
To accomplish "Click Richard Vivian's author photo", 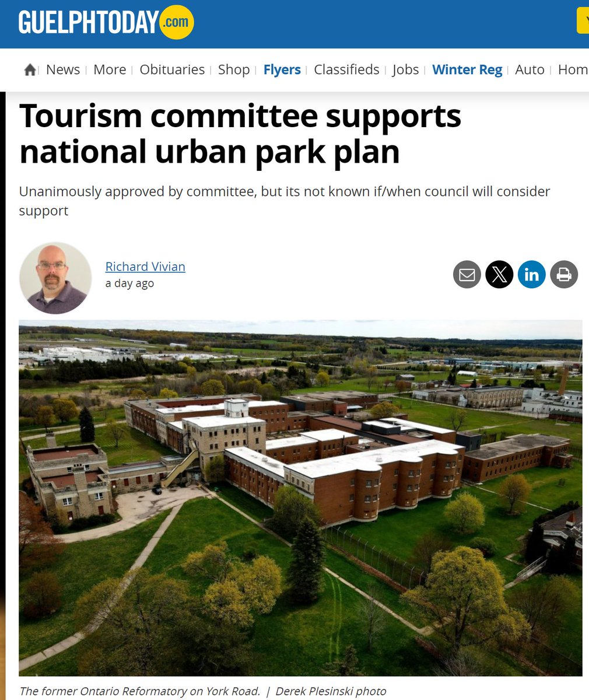I will click(55, 278).
